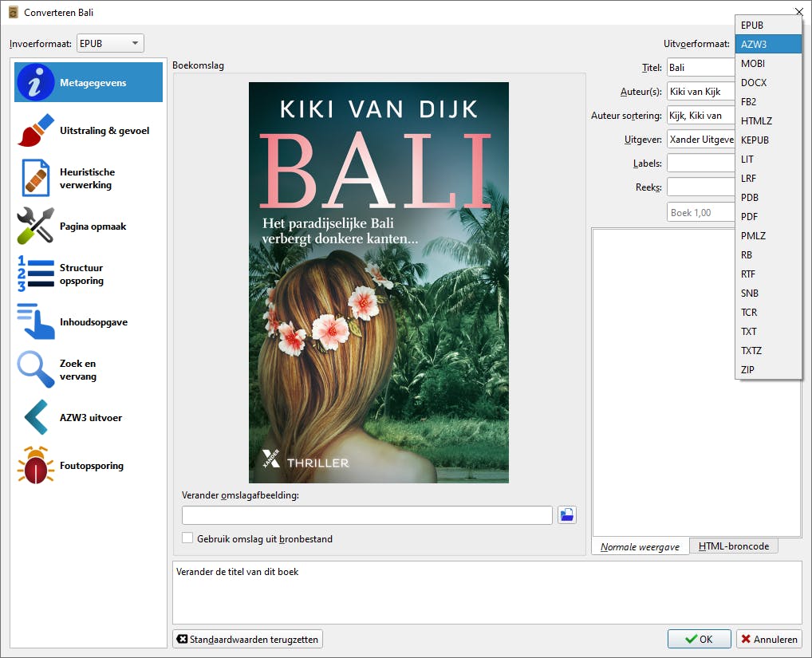Choose MOBI from the output format list
Viewport: 812px width, 658px height.
(753, 64)
